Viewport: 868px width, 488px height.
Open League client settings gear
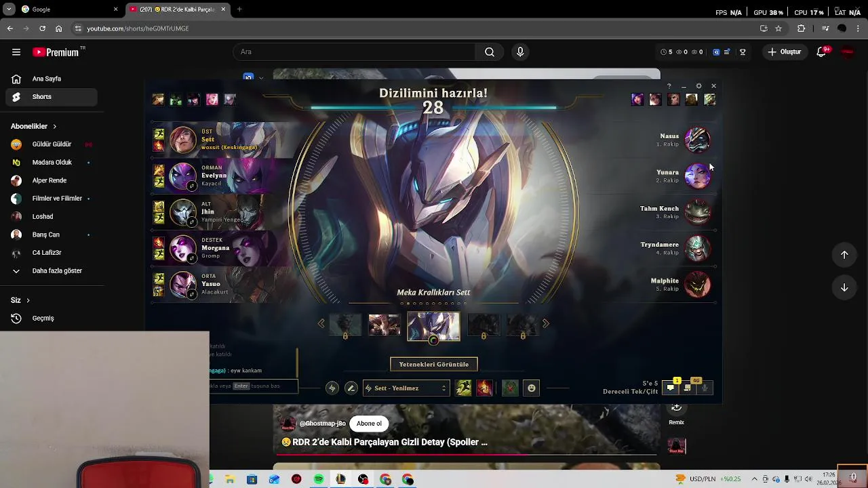pos(698,86)
